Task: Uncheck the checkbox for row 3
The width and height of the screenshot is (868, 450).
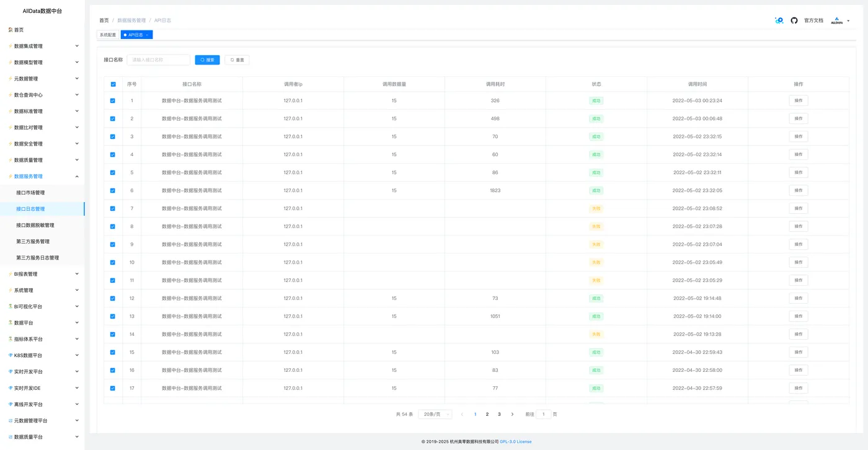Action: coord(113,136)
